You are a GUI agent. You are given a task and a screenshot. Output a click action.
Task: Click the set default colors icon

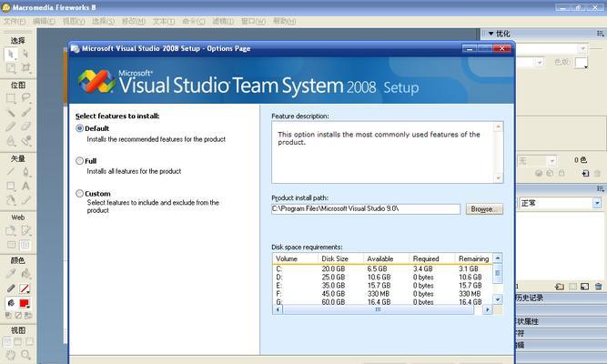8,316
